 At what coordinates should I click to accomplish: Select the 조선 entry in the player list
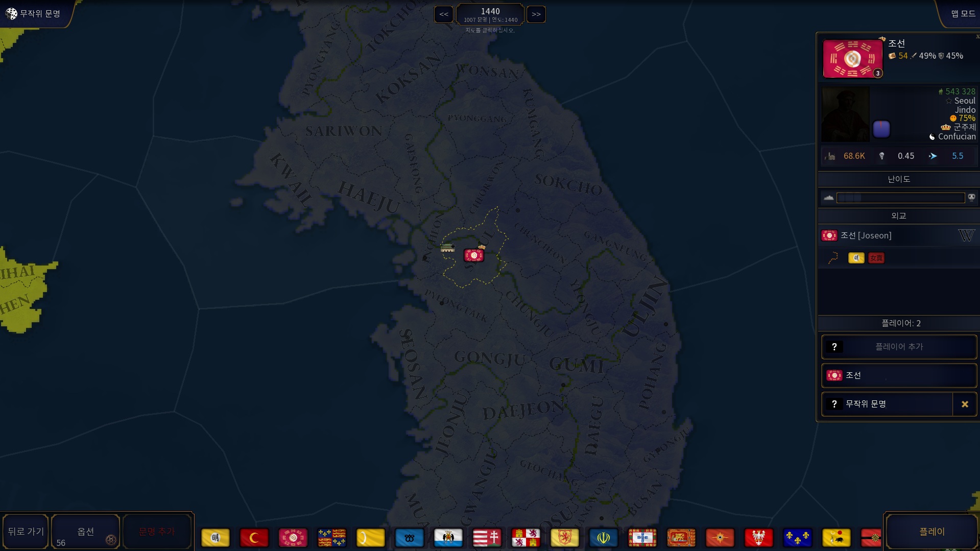(899, 375)
